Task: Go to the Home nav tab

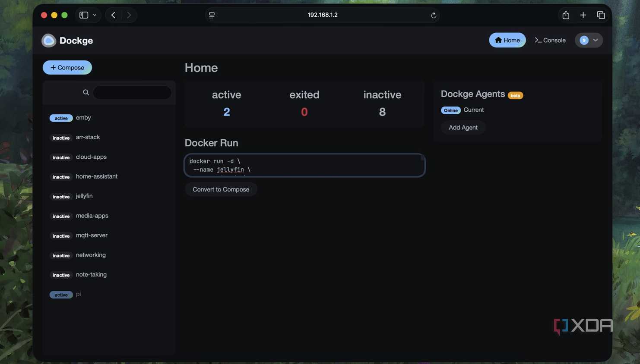Action: pyautogui.click(x=507, y=40)
